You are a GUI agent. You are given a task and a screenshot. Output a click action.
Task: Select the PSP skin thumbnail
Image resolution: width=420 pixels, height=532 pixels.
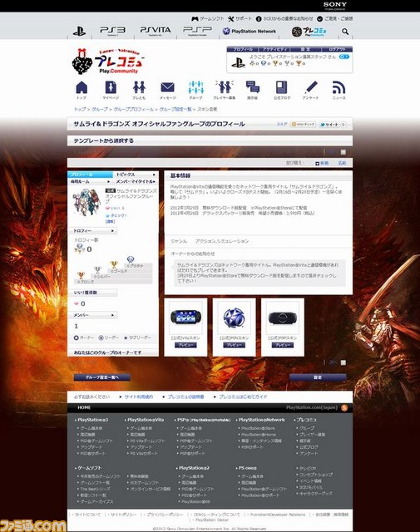point(283,318)
